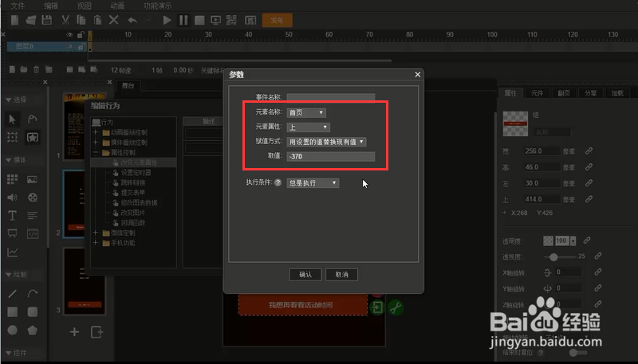Viewport: 638px width, 364px height.
Task: Click the Paste clipboard icon
Action: pos(97,20)
